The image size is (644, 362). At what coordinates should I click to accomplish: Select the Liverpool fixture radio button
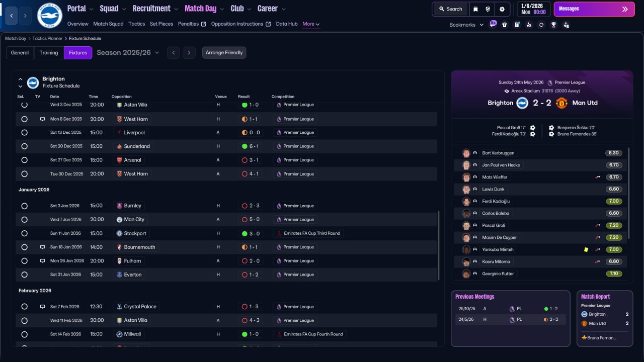24,133
